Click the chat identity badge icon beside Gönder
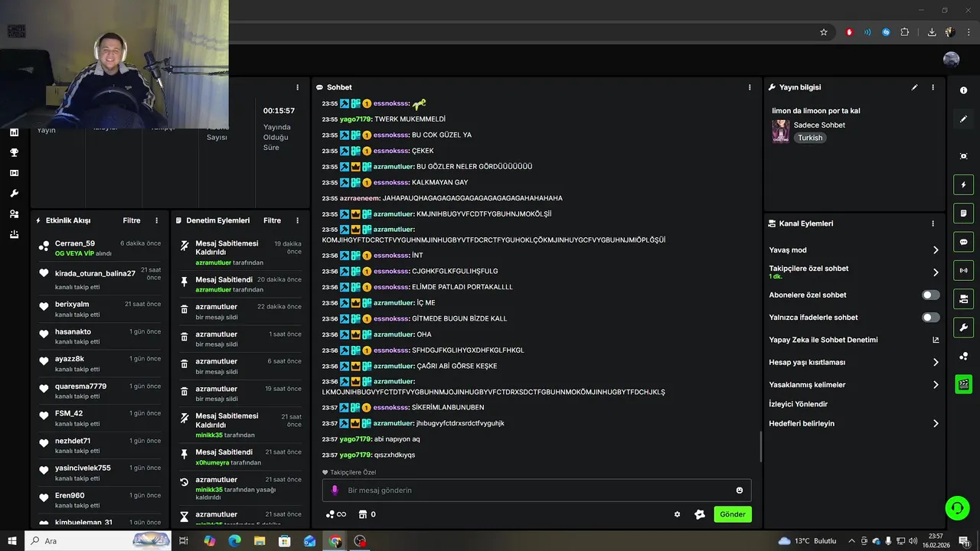This screenshot has width=980, height=551. coord(699,514)
